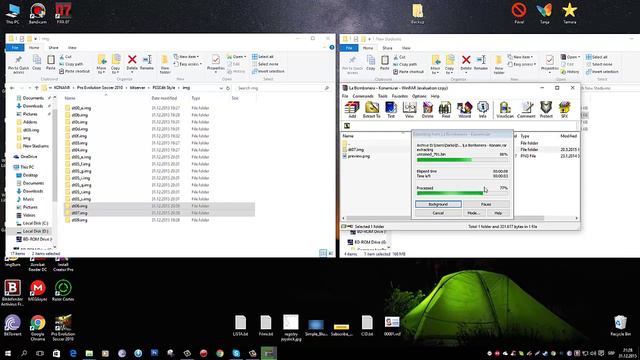Viewport: 640px width, 360px height.
Task: Open the File tab in img window
Action: coord(15,48)
